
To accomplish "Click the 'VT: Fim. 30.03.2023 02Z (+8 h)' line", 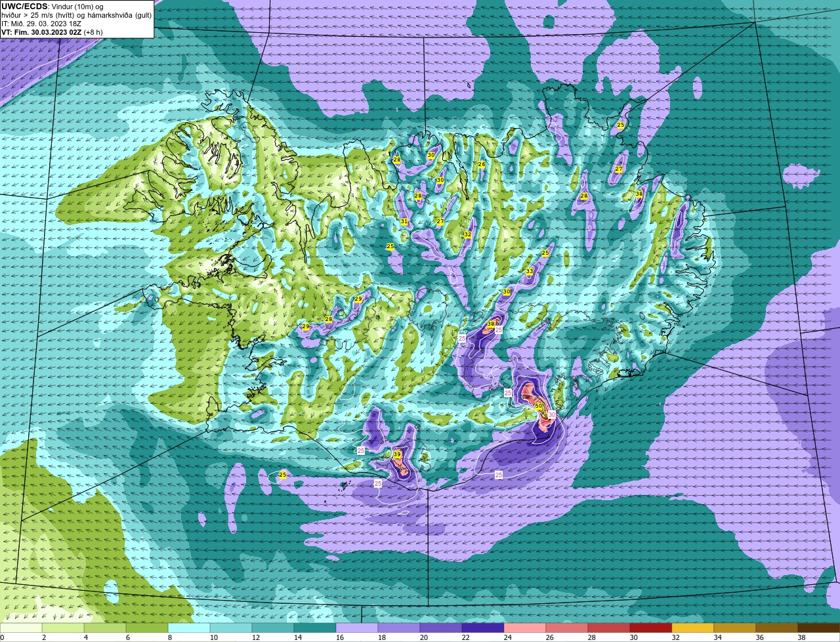I will (52, 32).
